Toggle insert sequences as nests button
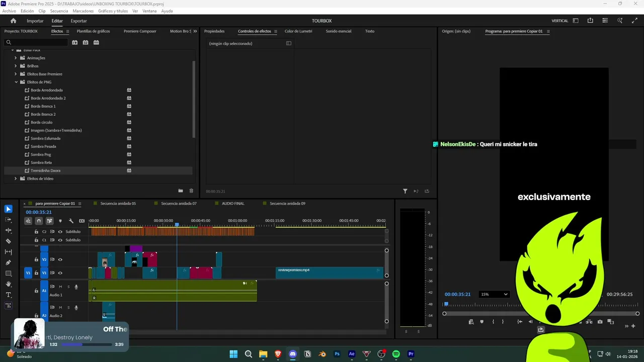This screenshot has height=362, width=644. pyautogui.click(x=28, y=221)
